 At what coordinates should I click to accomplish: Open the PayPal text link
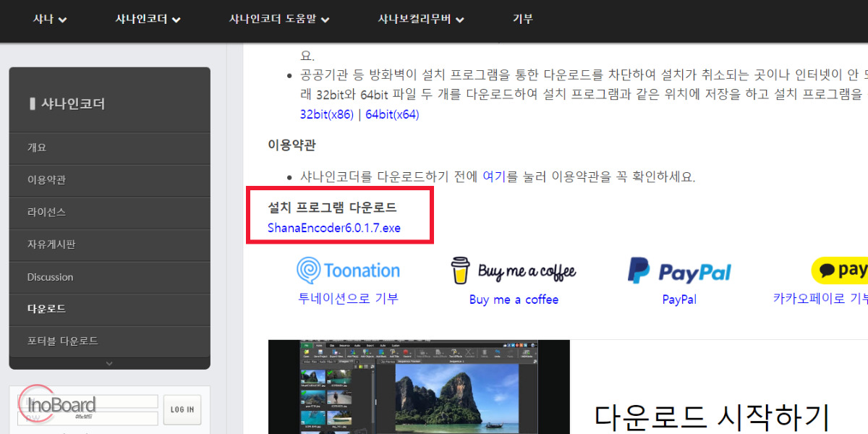679,299
